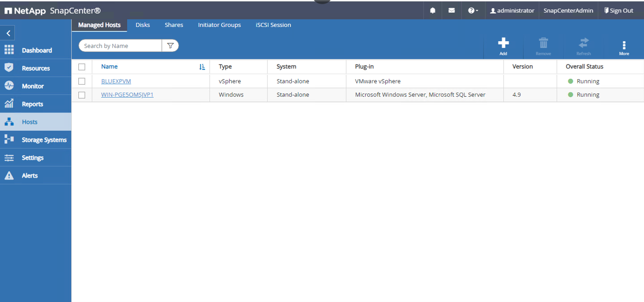Switch to the Disks tab
The width and height of the screenshot is (644, 302).
pos(143,25)
